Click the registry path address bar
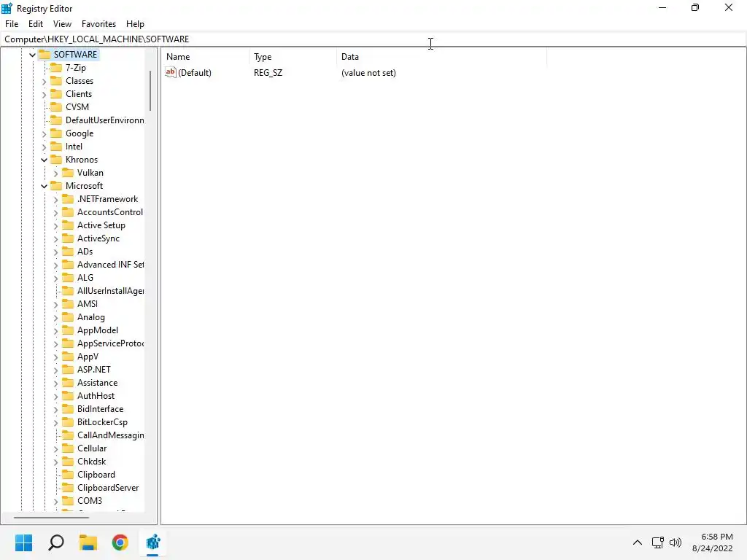Image resolution: width=747 pixels, height=560 pixels. click(373, 39)
